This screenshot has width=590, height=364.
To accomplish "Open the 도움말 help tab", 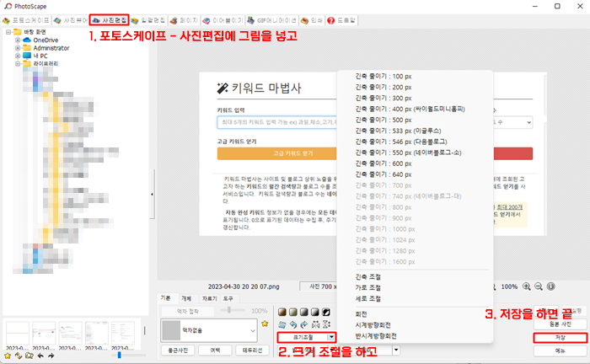I will click(341, 20).
